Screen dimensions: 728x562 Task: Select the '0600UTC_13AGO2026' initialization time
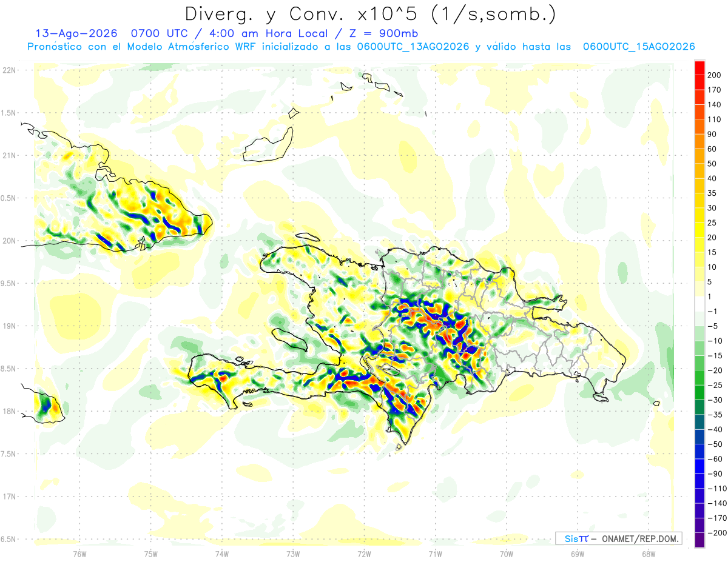pyautogui.click(x=413, y=47)
